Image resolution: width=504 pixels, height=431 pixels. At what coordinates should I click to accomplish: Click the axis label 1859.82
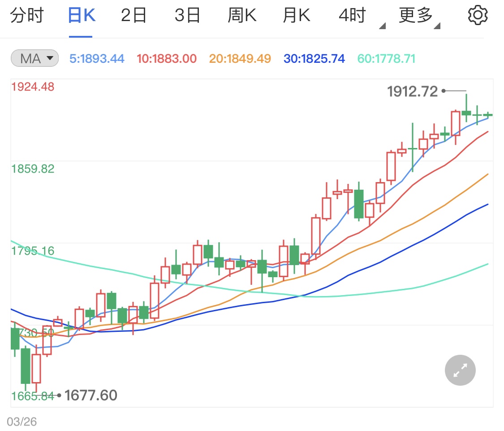click(33, 169)
